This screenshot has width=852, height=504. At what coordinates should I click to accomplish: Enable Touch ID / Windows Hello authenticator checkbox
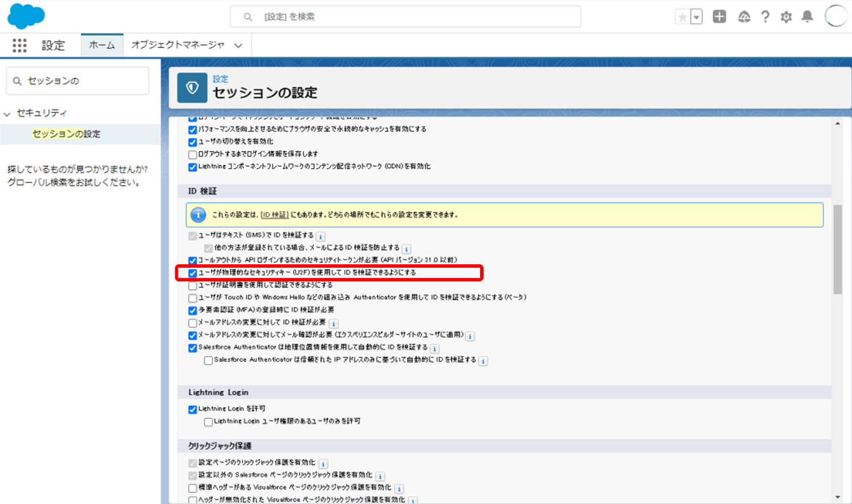[193, 298]
